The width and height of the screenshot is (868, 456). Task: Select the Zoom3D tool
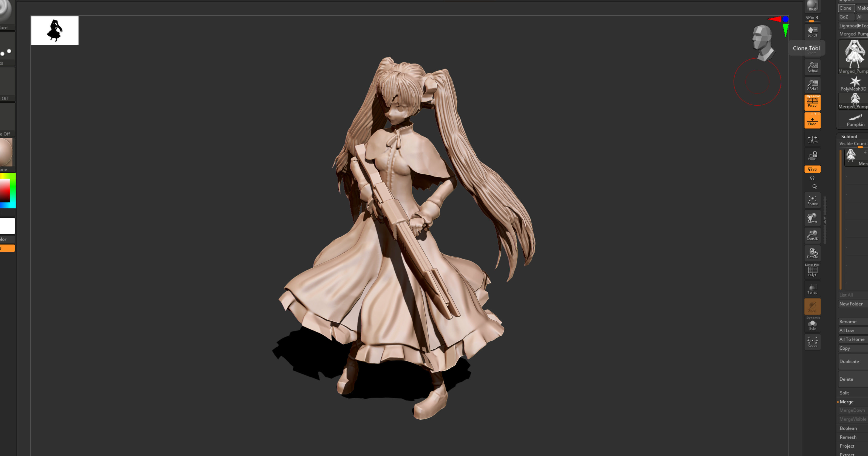[812, 235]
